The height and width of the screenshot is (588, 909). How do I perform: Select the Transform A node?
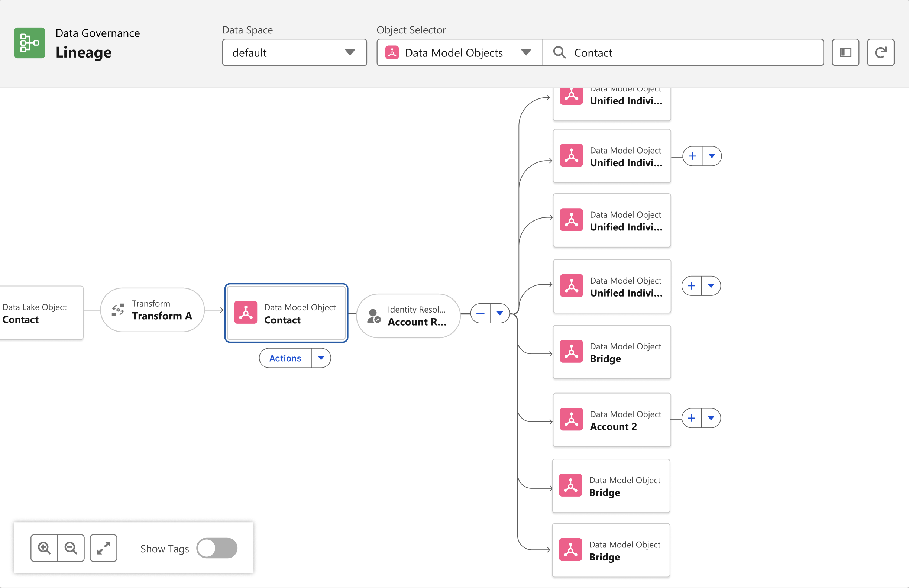tap(152, 310)
